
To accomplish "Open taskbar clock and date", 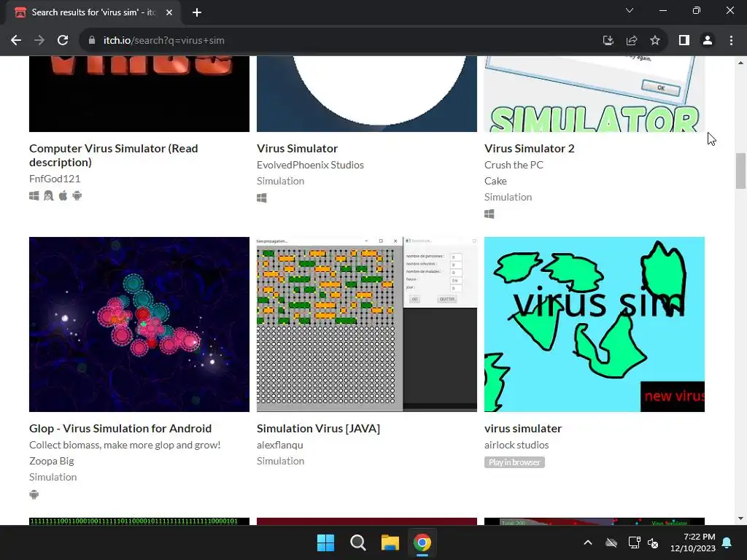I will click(x=693, y=542).
